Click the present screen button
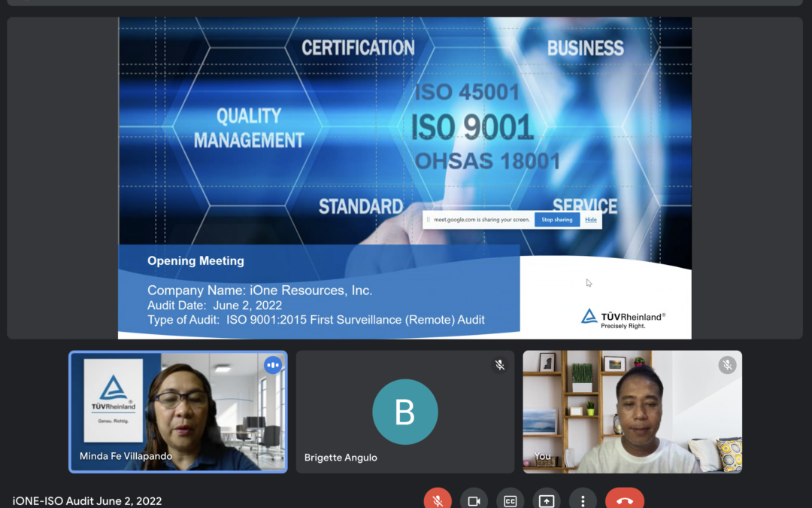 tap(547, 500)
